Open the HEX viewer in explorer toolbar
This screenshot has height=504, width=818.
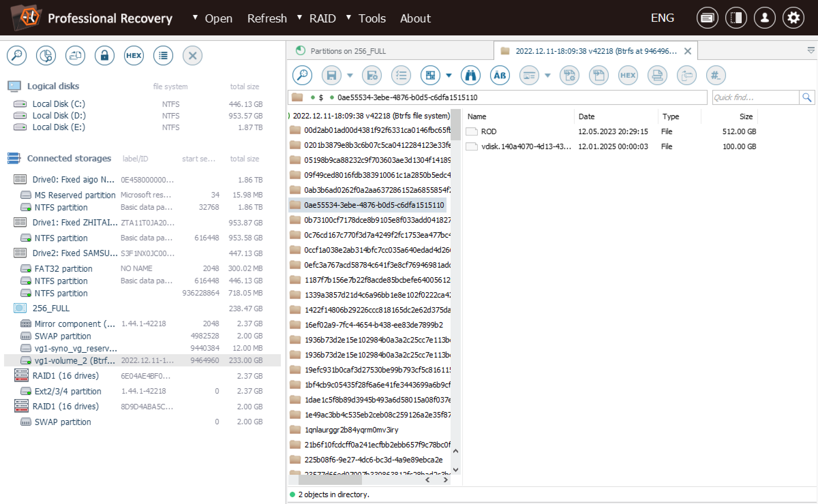tap(628, 75)
